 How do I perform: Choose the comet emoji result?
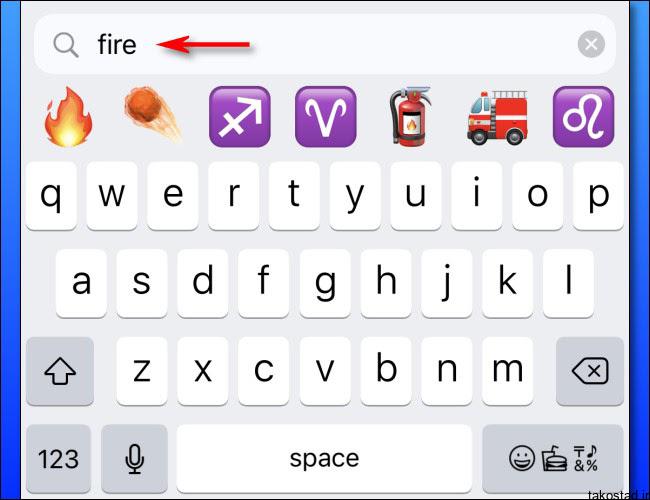(x=153, y=114)
